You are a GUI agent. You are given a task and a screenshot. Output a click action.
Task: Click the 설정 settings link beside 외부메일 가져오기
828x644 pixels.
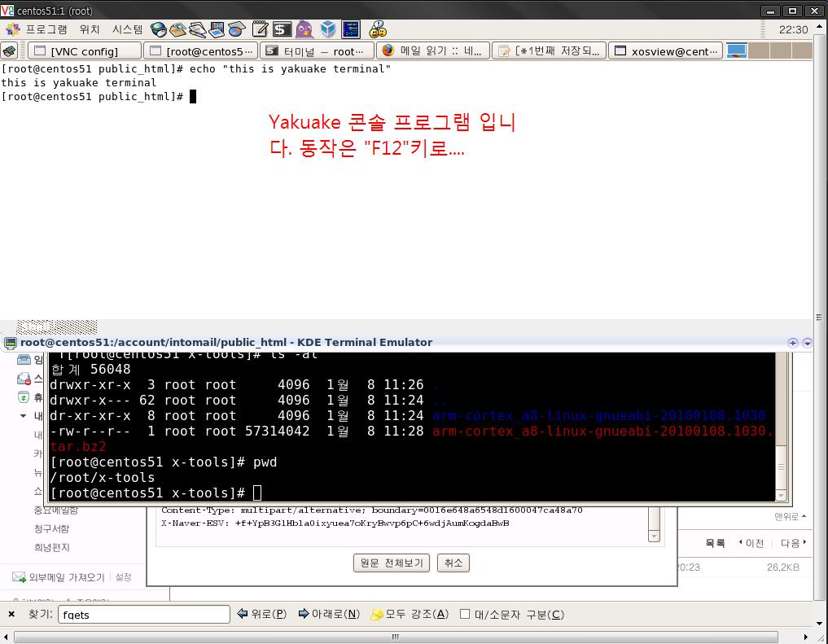123,577
